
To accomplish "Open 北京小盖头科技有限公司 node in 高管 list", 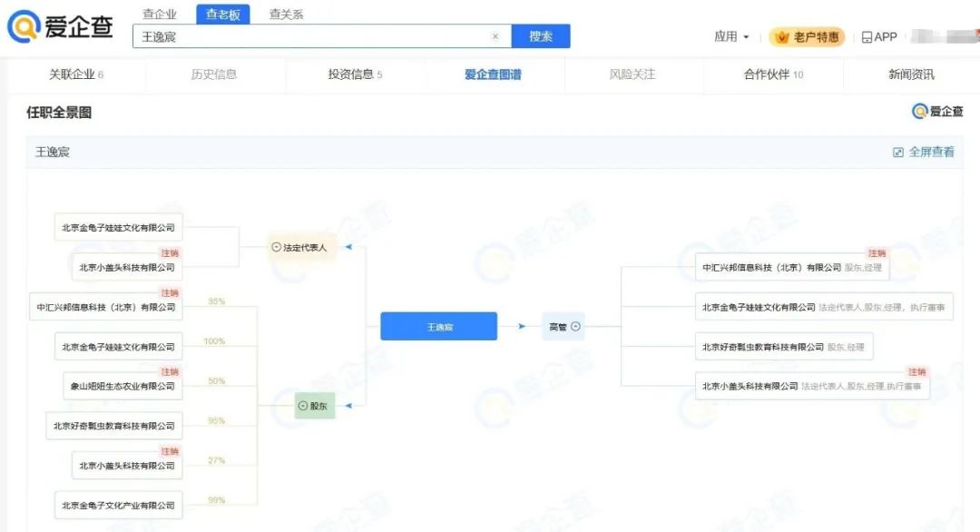I will (812, 387).
